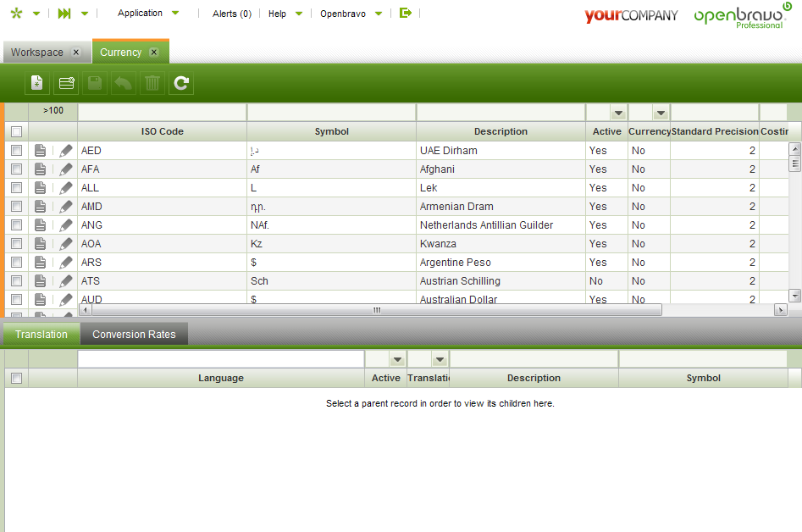Check the ARS row checkbox
The width and height of the screenshot is (802, 532).
click(16, 262)
